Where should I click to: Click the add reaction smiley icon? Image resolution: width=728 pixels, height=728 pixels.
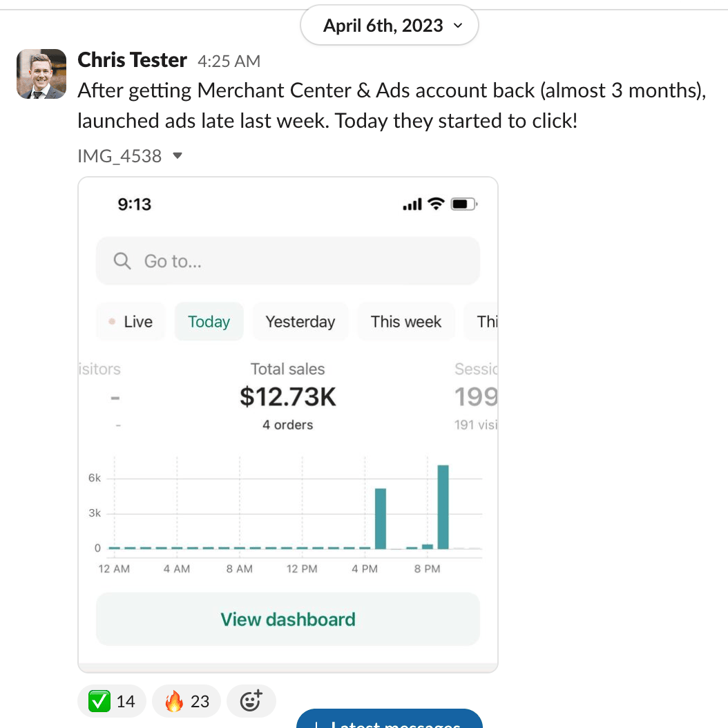[x=251, y=702]
